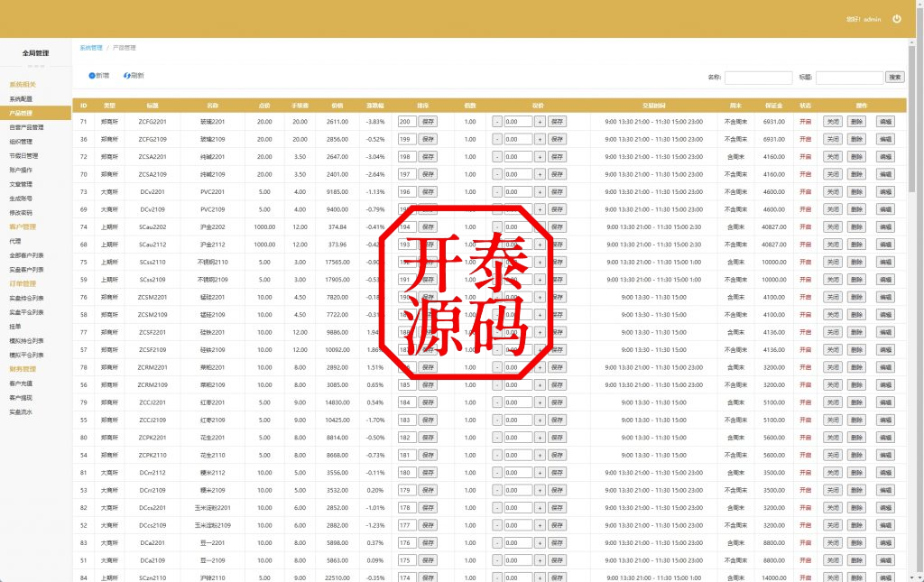Image resolution: width=924 pixels, height=582 pixels.
Task: Click the 标题 search input field
Action: pos(849,78)
